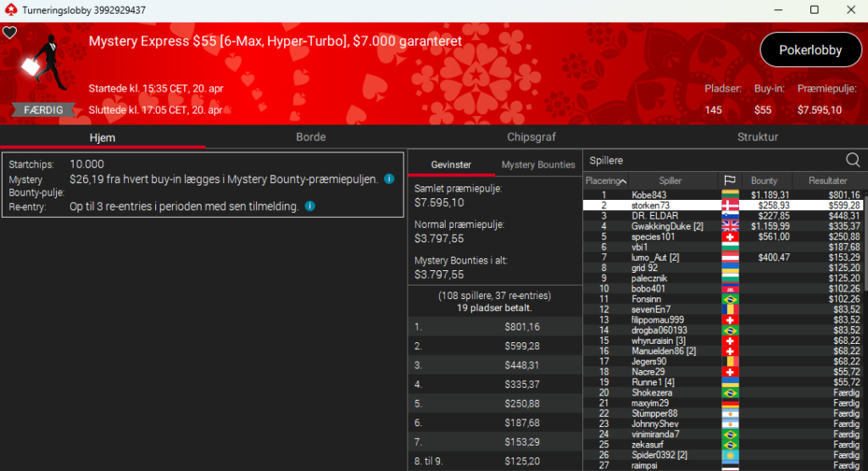
Task: Click the UK flag beside GwakkingDuke
Action: (x=729, y=226)
